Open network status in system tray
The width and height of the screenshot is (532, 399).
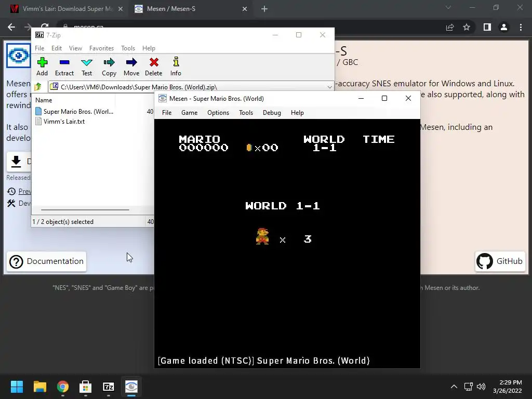coord(469,387)
